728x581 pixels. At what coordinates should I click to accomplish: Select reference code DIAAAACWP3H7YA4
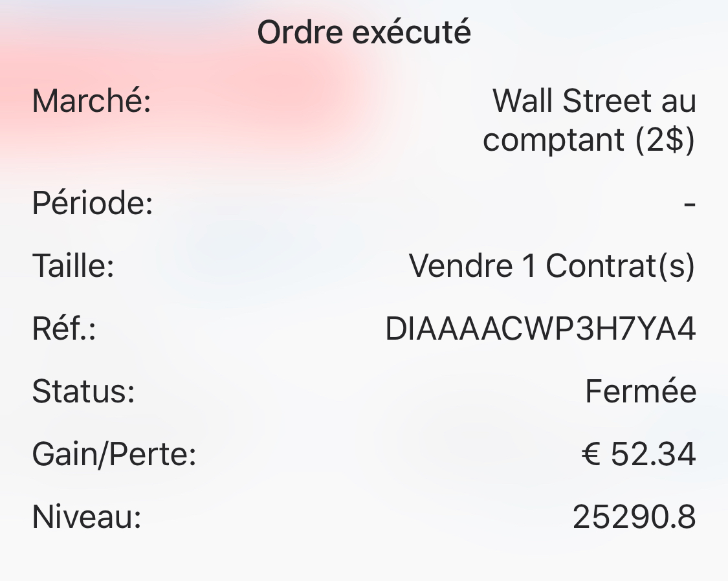(540, 329)
